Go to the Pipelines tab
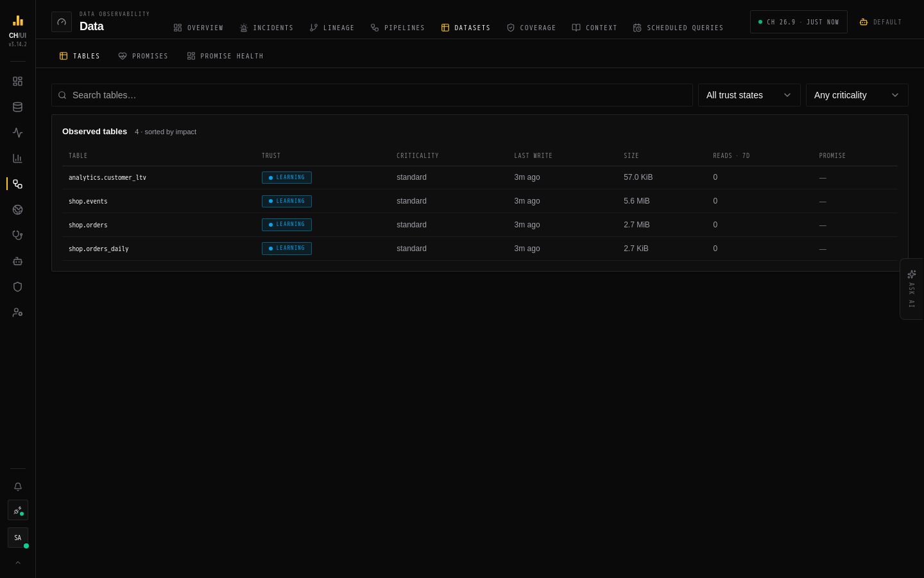This screenshot has width=924, height=578. tap(398, 28)
